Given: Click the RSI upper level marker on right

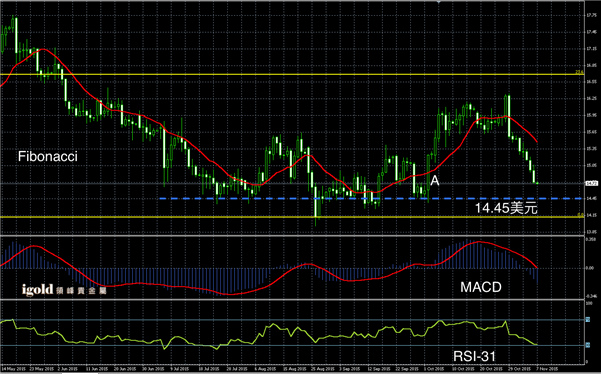Looking at the screenshot, I should (x=588, y=319).
